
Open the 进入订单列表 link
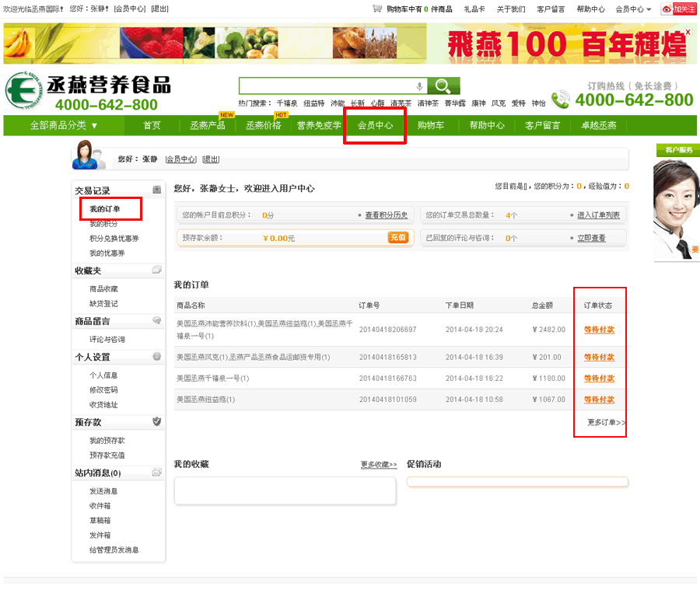click(x=598, y=215)
